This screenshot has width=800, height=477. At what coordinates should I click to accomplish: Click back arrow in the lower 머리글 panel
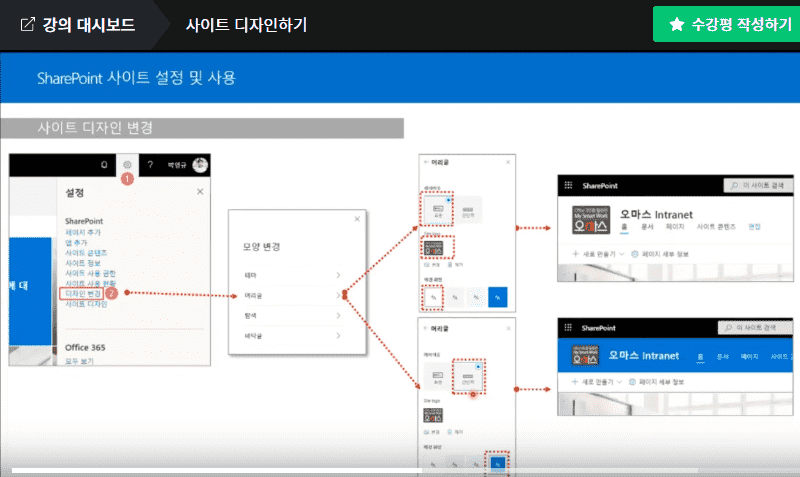point(426,329)
